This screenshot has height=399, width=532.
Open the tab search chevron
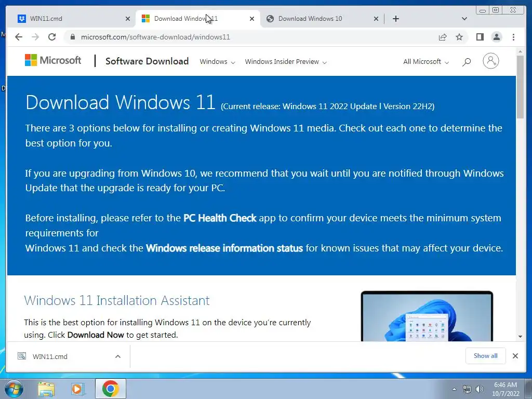point(464,19)
